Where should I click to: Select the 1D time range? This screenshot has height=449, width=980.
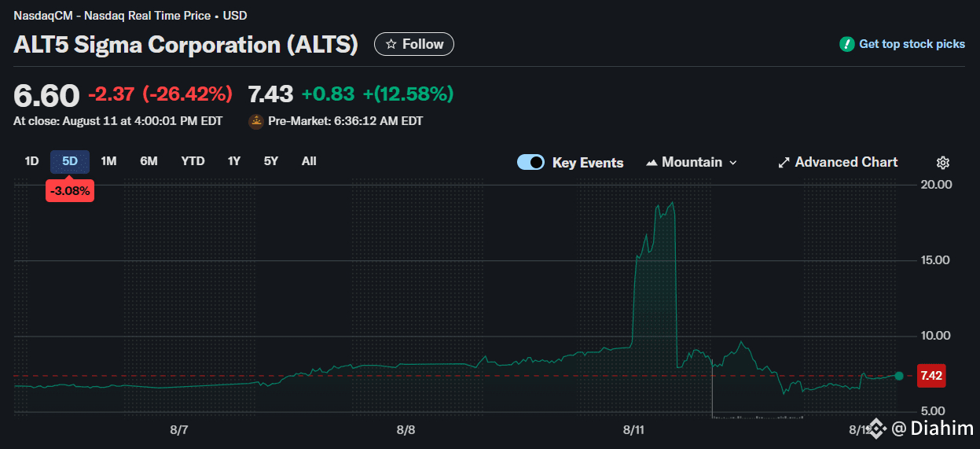31,161
